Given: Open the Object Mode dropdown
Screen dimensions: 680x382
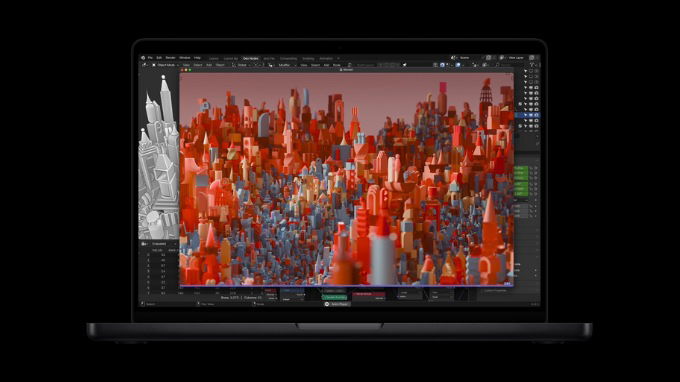Looking at the screenshot, I should point(166,65).
